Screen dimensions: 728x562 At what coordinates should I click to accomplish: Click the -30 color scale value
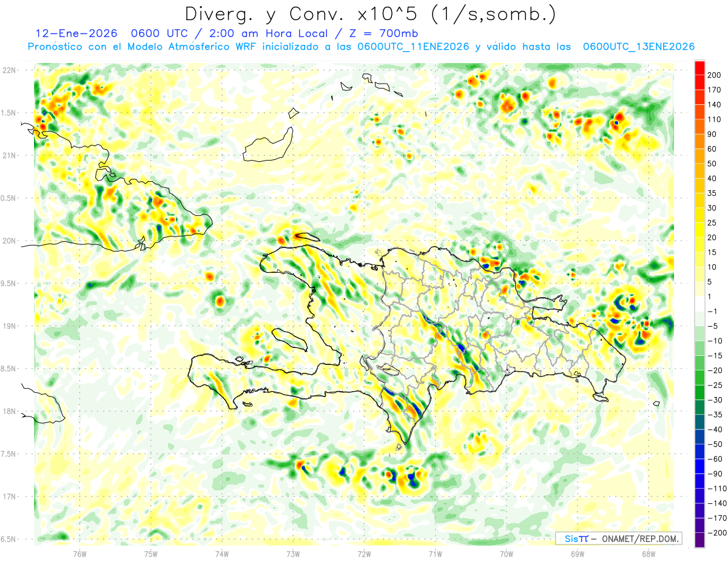point(716,400)
